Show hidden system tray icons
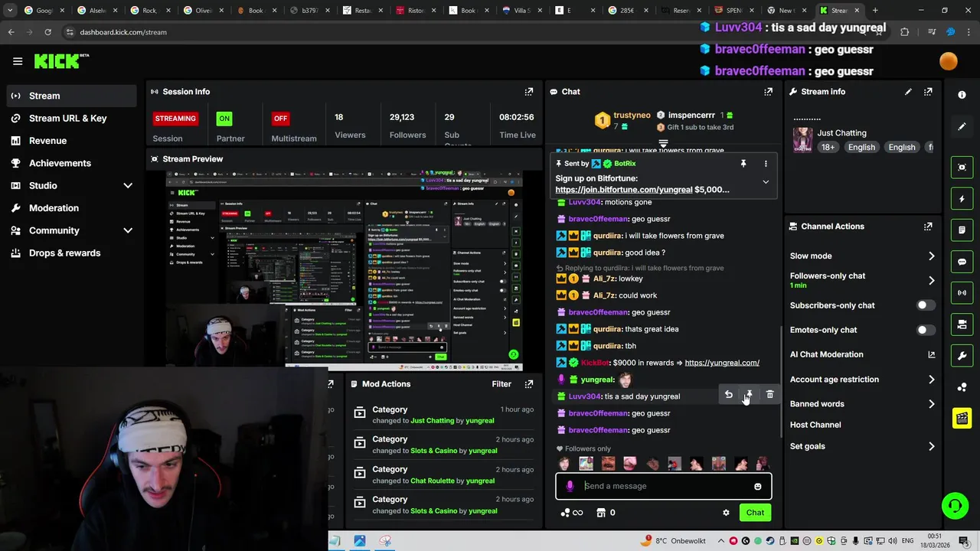Screen dimensions: 980x551 tap(720, 541)
